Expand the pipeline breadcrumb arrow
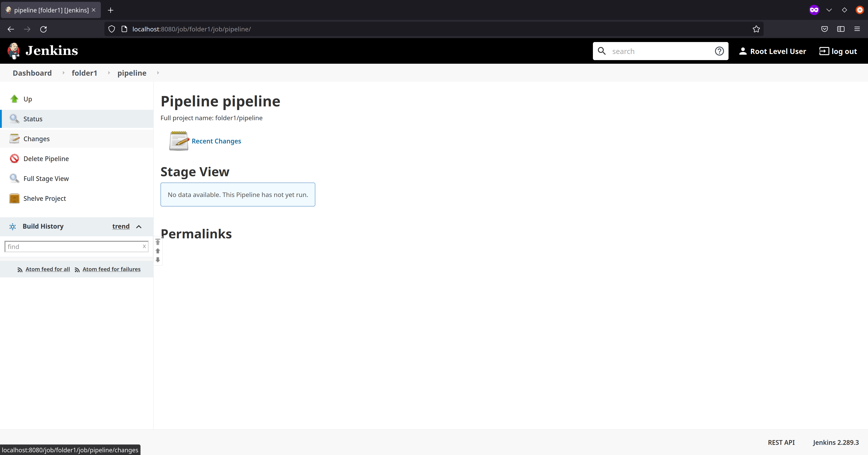The image size is (868, 455). (158, 73)
